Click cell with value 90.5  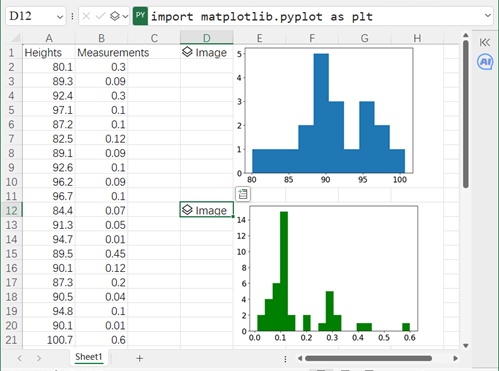pyautogui.click(x=49, y=296)
